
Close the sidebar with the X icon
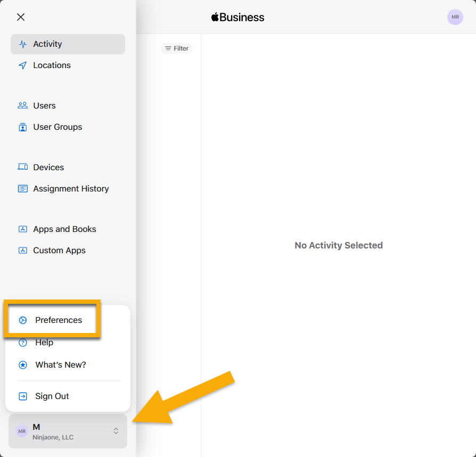(x=21, y=17)
